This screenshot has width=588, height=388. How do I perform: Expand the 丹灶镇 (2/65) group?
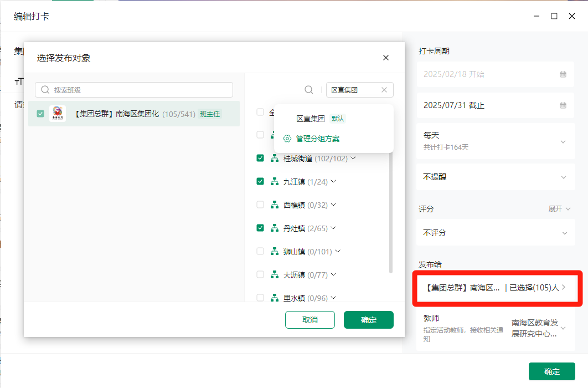tap(333, 228)
